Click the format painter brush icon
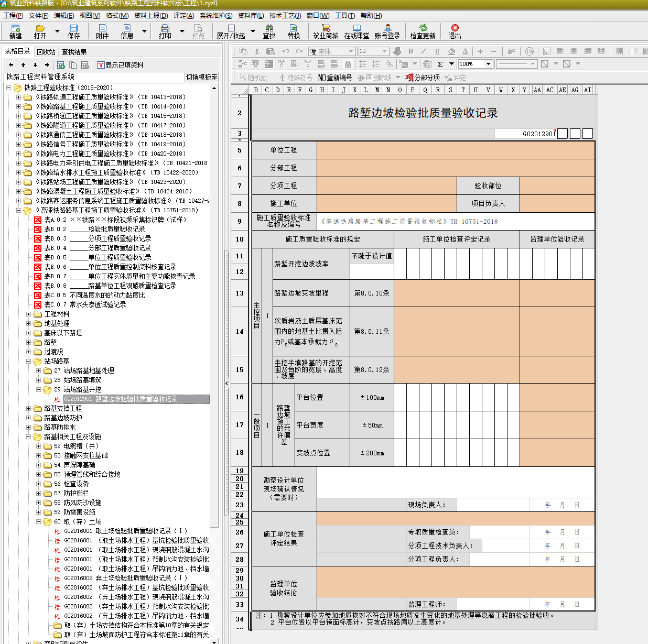Image resolution: width=648 pixels, height=644 pixels. click(x=397, y=51)
